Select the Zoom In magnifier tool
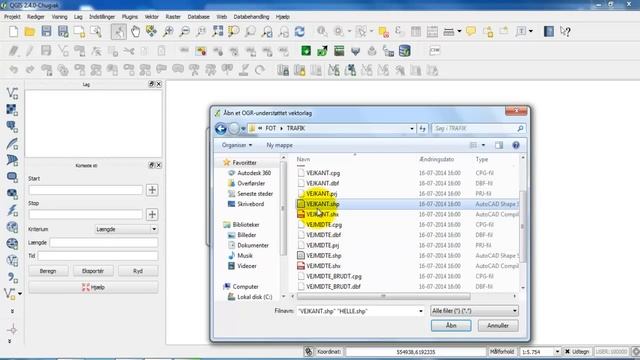 (168, 31)
